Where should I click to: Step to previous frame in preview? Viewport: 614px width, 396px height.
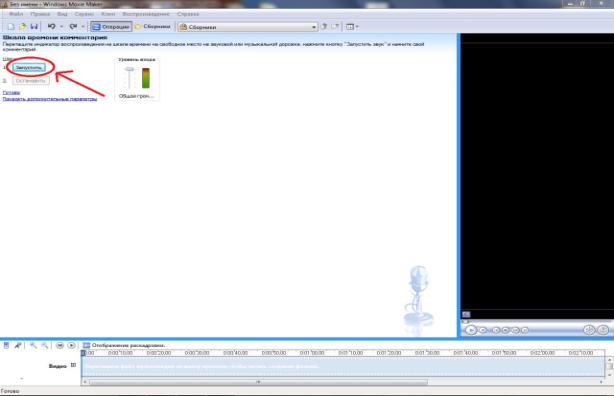tap(506, 330)
